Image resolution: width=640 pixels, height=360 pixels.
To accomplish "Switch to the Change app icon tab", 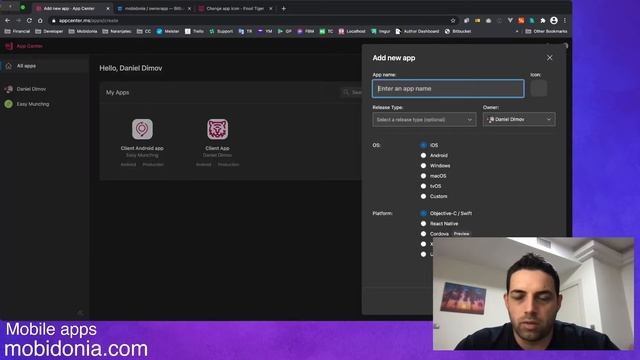I will [235, 8].
